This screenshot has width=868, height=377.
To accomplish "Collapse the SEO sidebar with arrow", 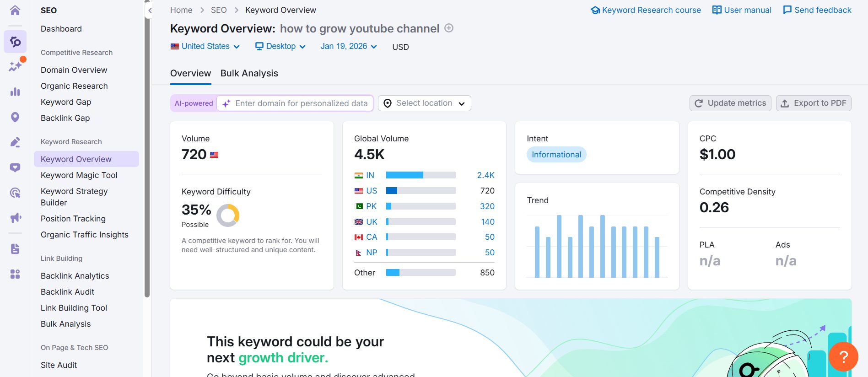I will pyautogui.click(x=150, y=10).
